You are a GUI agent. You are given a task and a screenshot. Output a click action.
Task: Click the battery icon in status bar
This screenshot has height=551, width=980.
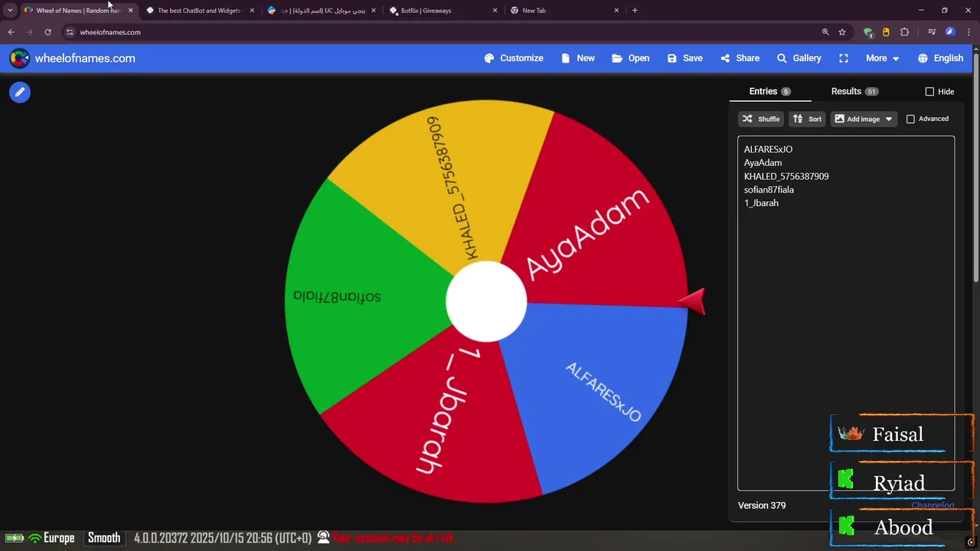point(14,538)
